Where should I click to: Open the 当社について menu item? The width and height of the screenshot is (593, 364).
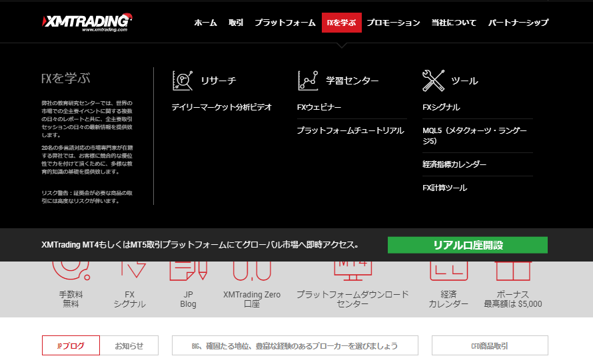coord(454,23)
